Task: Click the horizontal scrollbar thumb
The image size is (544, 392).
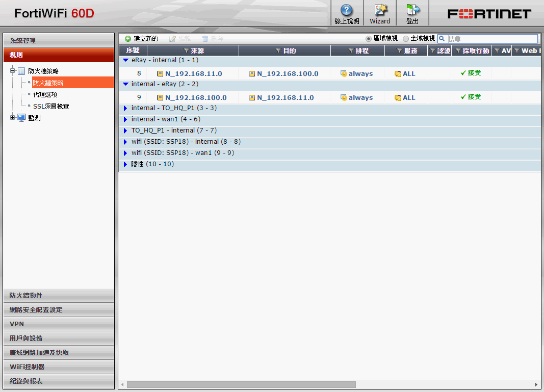Action: (241, 385)
